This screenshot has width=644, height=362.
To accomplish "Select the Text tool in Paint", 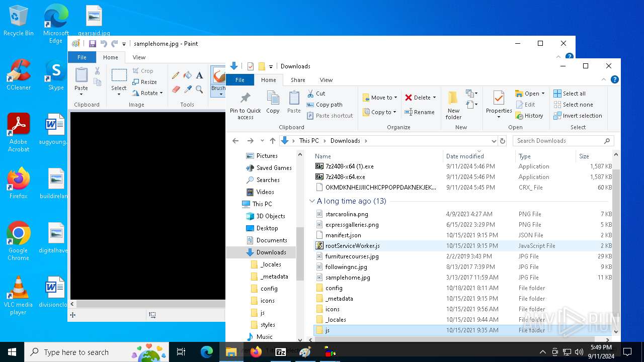I will pos(200,75).
